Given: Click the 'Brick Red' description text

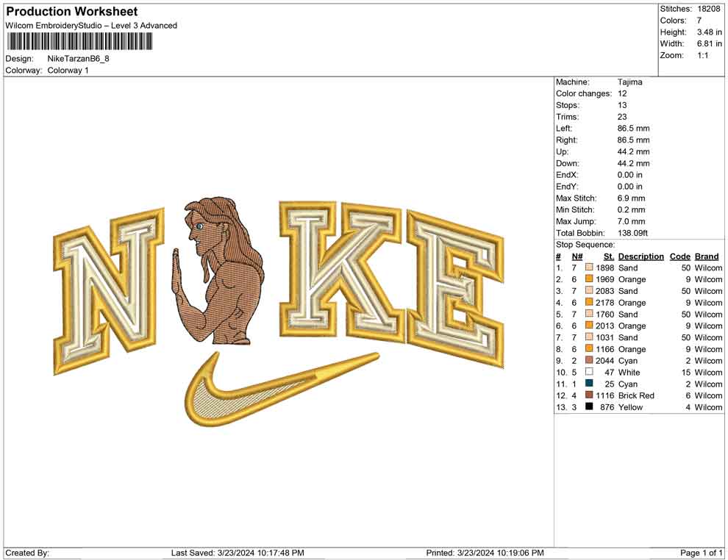Looking at the screenshot, I should tap(636, 395).
